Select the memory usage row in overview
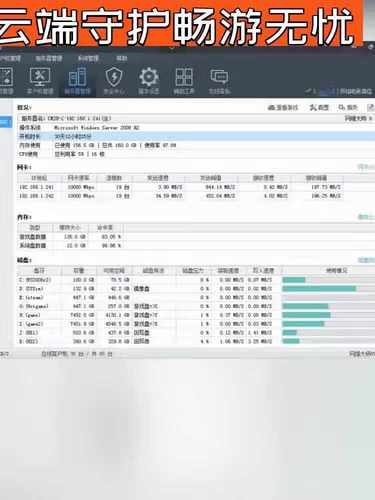The height and width of the screenshot is (500, 375). [196, 145]
